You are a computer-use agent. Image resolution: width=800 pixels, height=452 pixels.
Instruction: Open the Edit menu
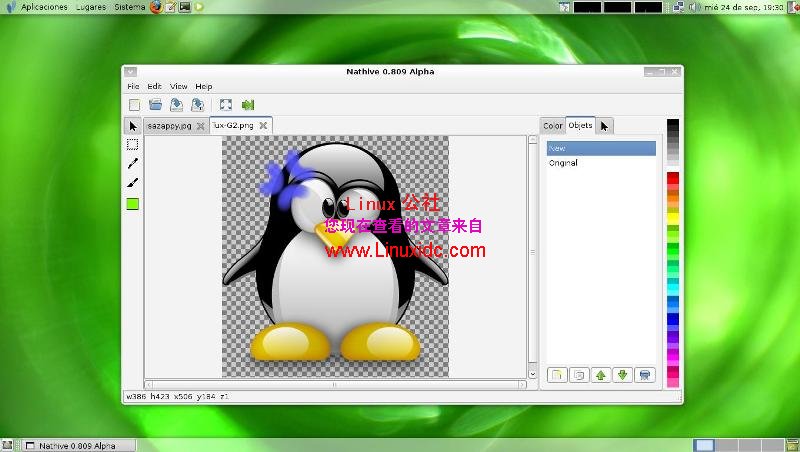(155, 86)
